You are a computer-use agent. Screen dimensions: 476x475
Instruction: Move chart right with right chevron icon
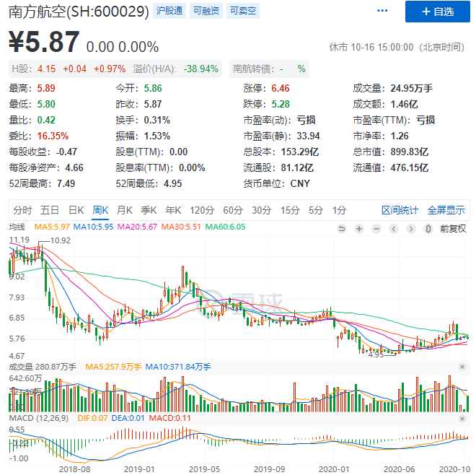coord(411,229)
